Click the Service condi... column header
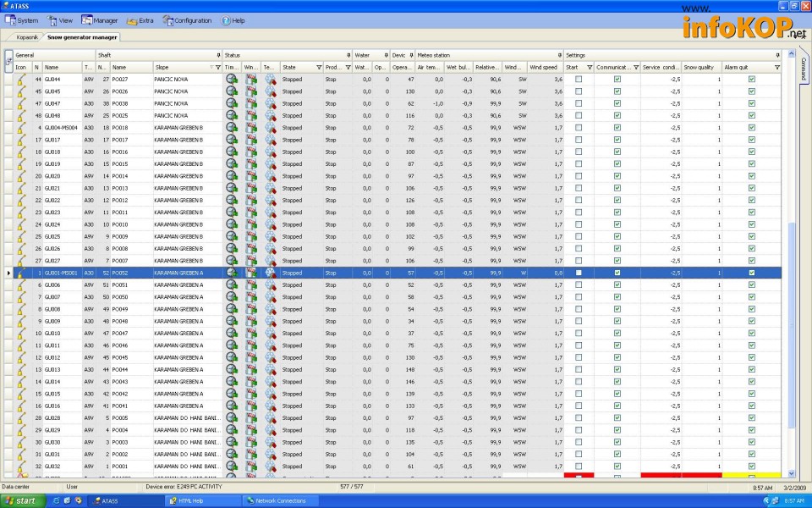The height and width of the screenshot is (508, 812). (x=661, y=68)
